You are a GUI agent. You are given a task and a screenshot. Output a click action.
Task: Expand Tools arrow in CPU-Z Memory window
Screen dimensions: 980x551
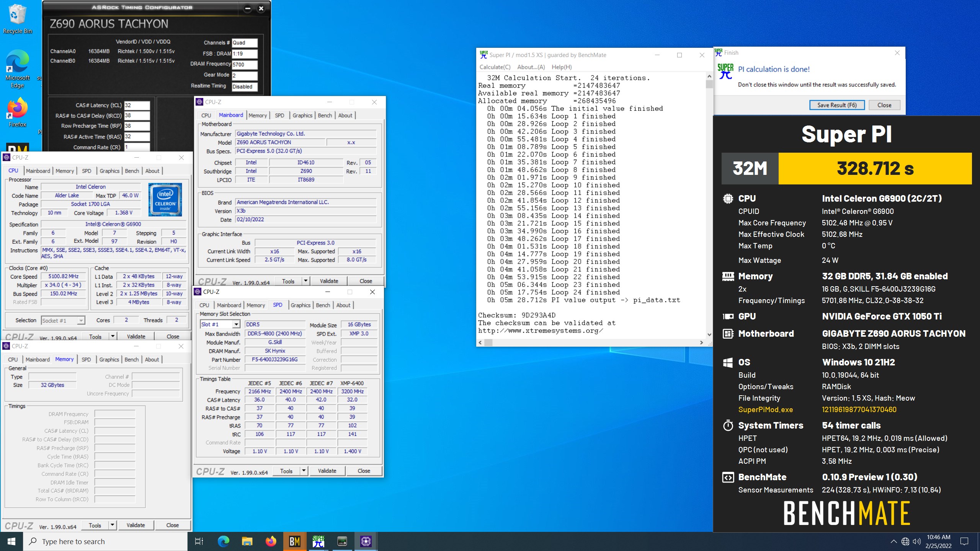(112, 525)
